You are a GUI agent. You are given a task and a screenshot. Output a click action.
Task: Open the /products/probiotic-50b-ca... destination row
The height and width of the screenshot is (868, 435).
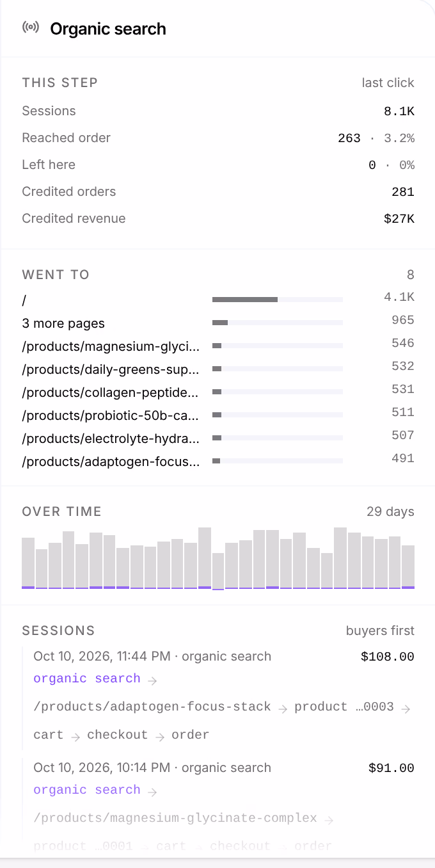(218, 415)
